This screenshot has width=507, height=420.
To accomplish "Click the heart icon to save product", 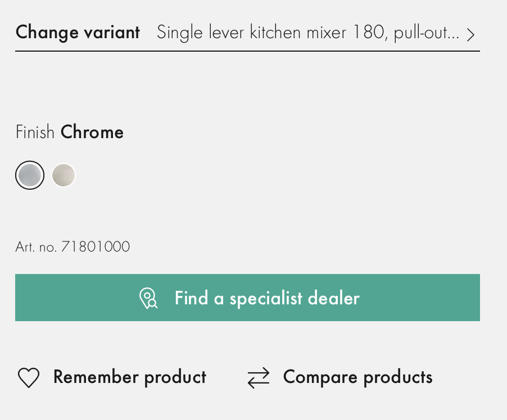I will (x=29, y=377).
